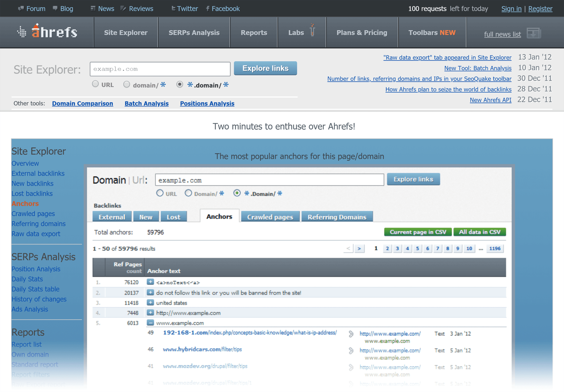Click the Forum speech-bubble icon
564x392 pixels.
coord(21,8)
